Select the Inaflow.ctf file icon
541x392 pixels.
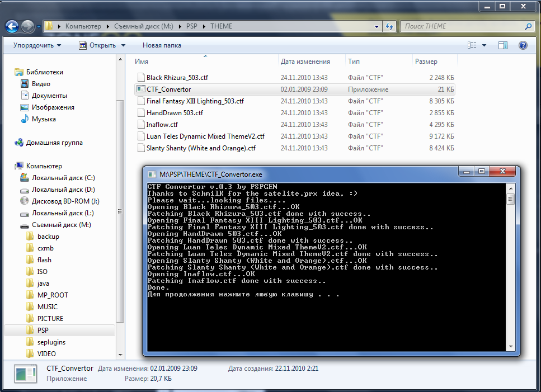tap(141, 124)
